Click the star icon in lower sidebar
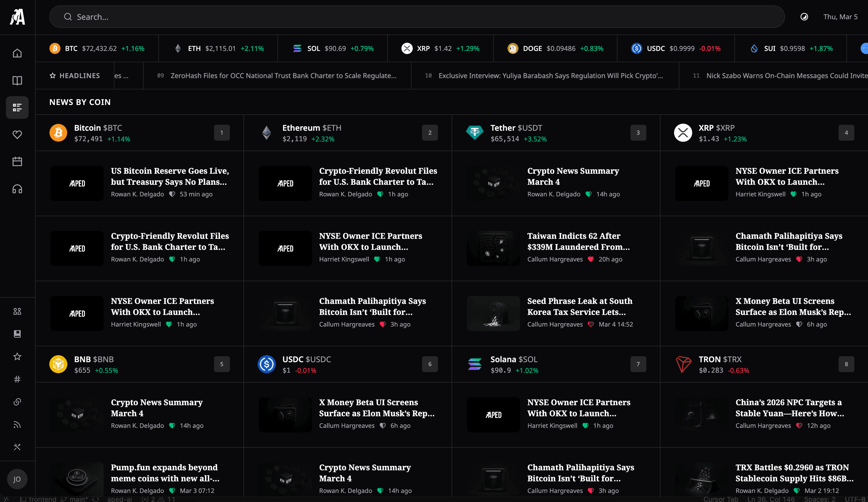This screenshot has width=868, height=502. (x=17, y=356)
